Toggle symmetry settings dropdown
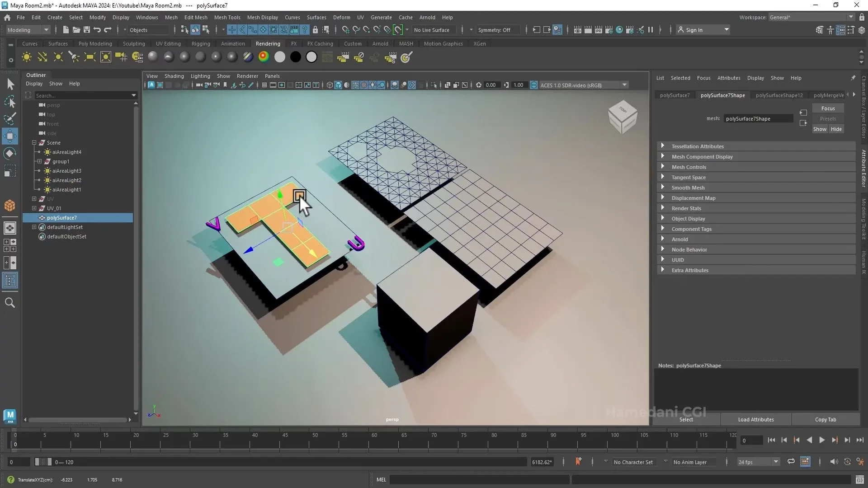The width and height of the screenshot is (868, 488). [470, 30]
